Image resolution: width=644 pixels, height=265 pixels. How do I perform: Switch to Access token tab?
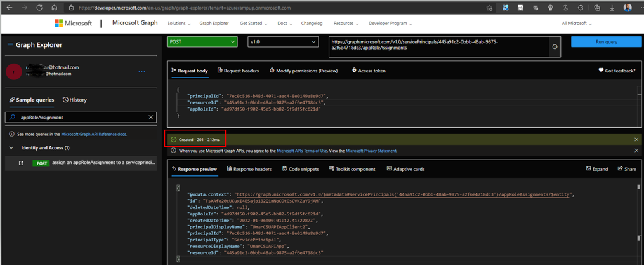(369, 71)
